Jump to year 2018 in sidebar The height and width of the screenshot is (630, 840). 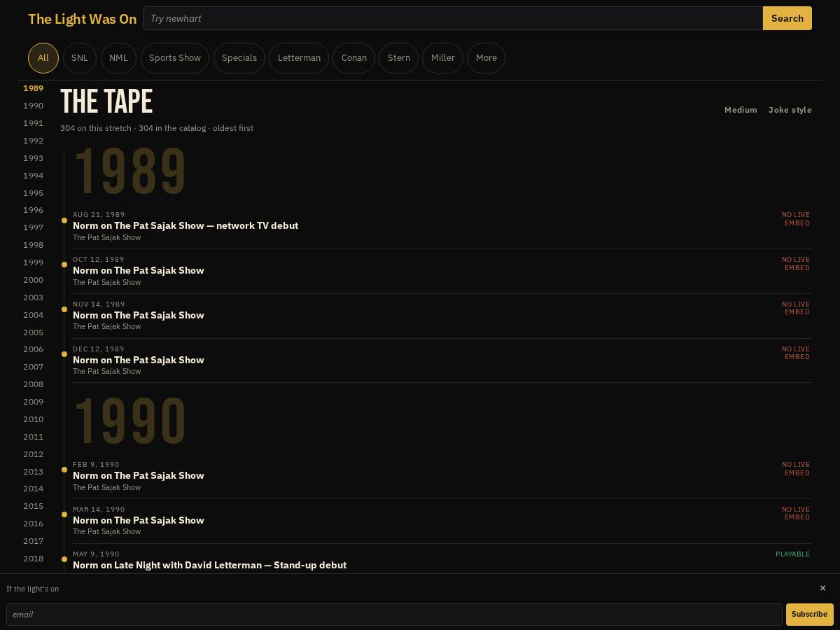click(x=33, y=559)
